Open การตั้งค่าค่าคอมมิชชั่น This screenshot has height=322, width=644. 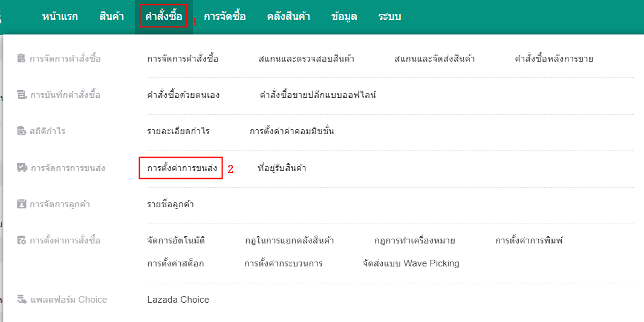[291, 131]
